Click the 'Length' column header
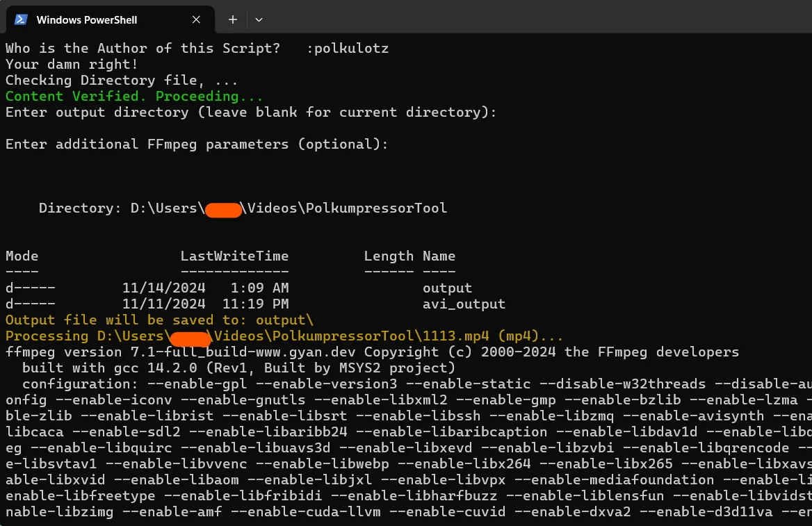 click(x=389, y=256)
